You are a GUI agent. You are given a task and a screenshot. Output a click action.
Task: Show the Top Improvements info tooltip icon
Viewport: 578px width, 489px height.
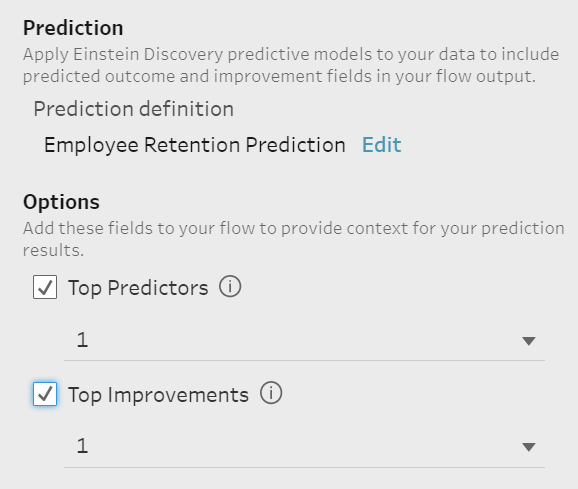coord(271,393)
